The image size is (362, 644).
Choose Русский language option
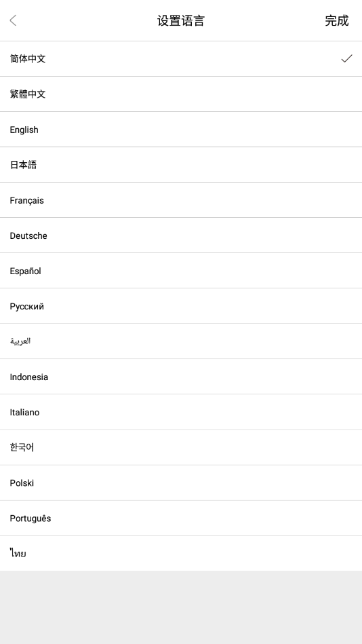pyautogui.click(x=181, y=306)
